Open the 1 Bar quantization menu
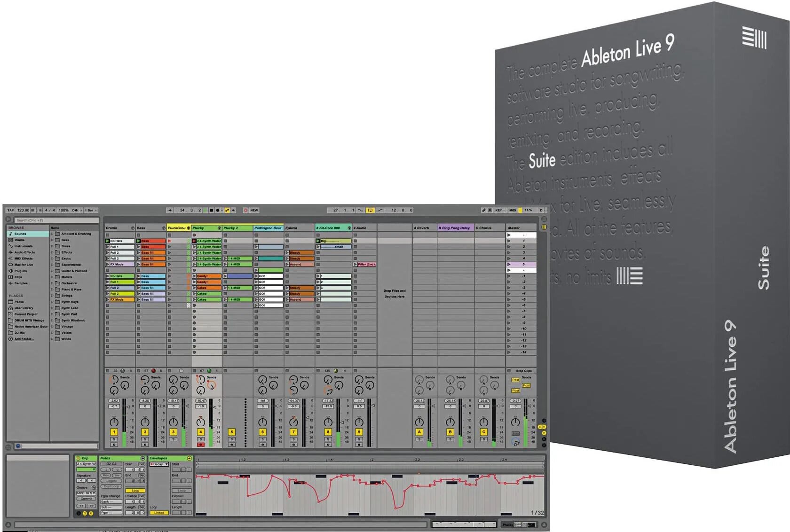The width and height of the screenshot is (790, 532). (x=90, y=211)
